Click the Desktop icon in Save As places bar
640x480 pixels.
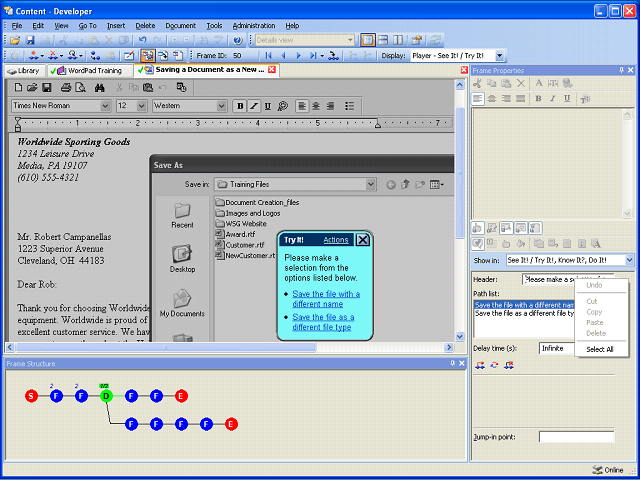(x=182, y=259)
